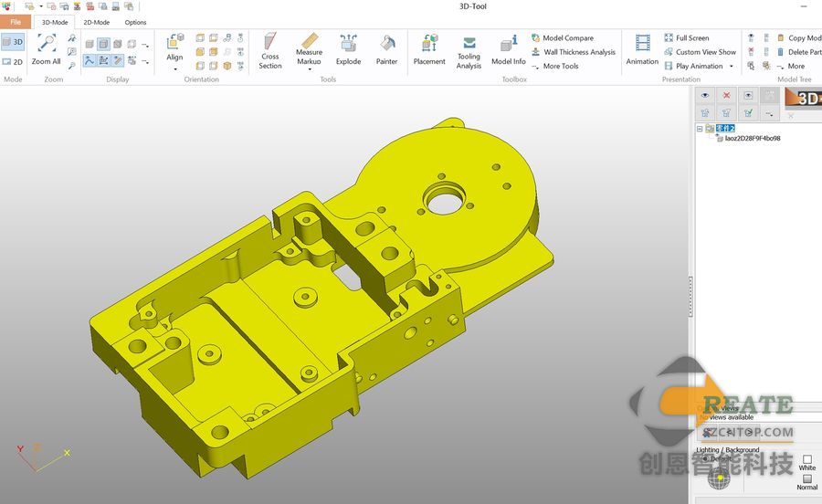
Task: Click the eye icon in ribbon Model Tree group
Action: (x=751, y=37)
